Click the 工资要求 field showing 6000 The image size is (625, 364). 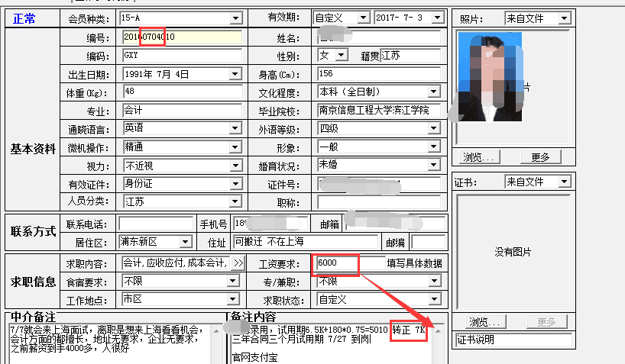[351, 263]
